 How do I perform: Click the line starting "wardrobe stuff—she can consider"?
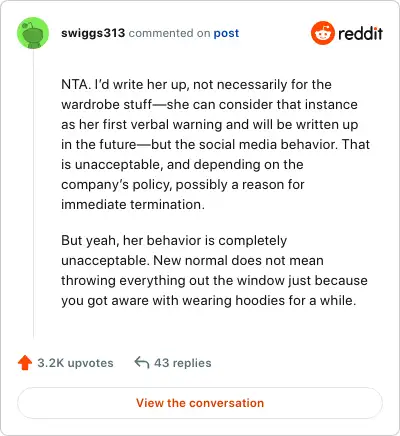point(209,105)
